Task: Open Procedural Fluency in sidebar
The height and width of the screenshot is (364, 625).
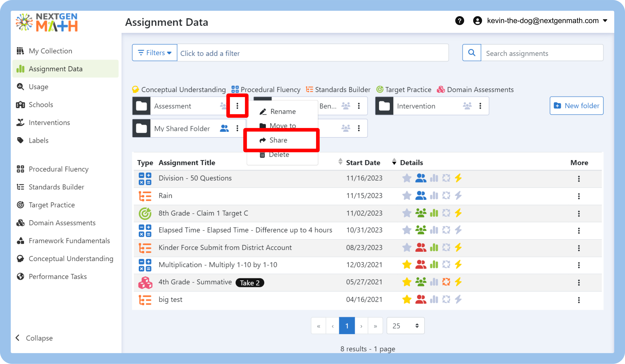Action: [x=65, y=169]
